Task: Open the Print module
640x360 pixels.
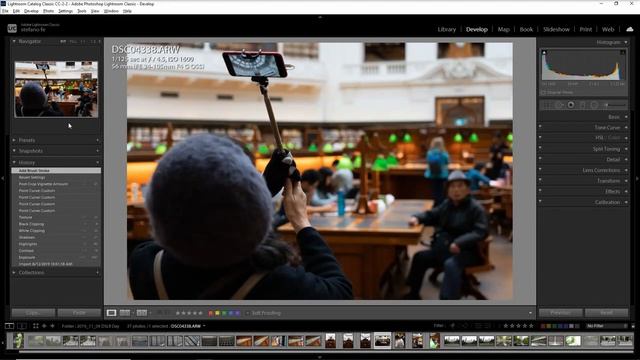Action: click(586, 29)
